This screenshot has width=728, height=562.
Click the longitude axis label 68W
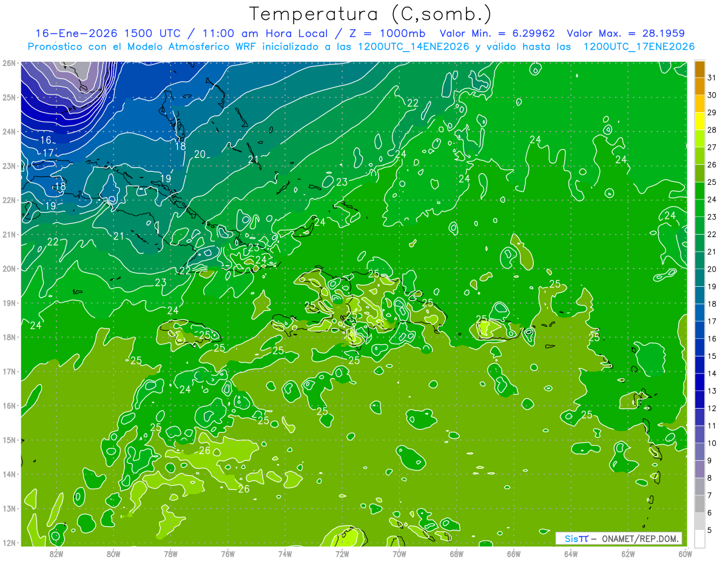(457, 554)
